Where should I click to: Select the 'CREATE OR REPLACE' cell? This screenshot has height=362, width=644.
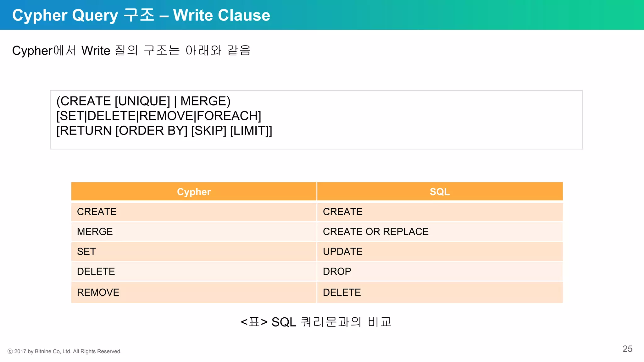(x=440, y=232)
